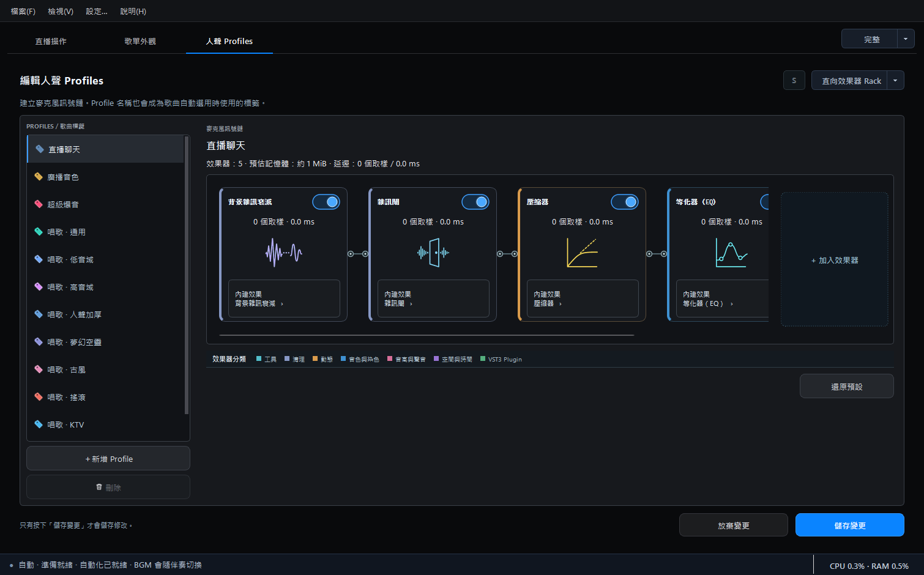Click + 加入效果器 to add effect

pyautogui.click(x=835, y=259)
